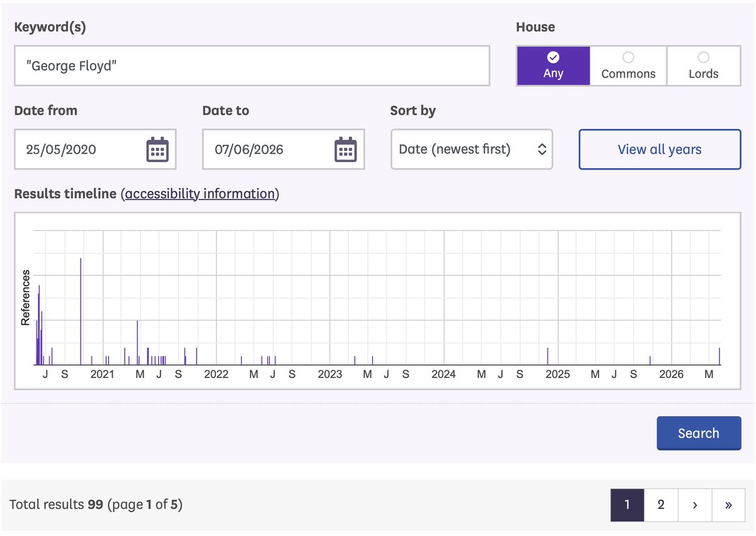Click the last timeline bar after 2026

pyautogui.click(x=719, y=356)
